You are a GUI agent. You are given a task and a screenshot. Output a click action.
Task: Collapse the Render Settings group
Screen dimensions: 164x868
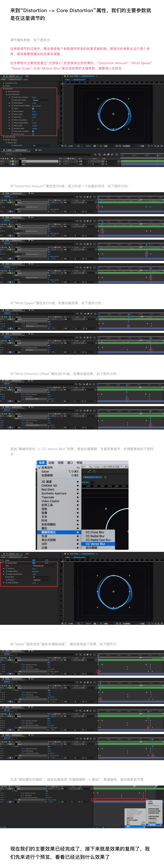click(x=4, y=140)
